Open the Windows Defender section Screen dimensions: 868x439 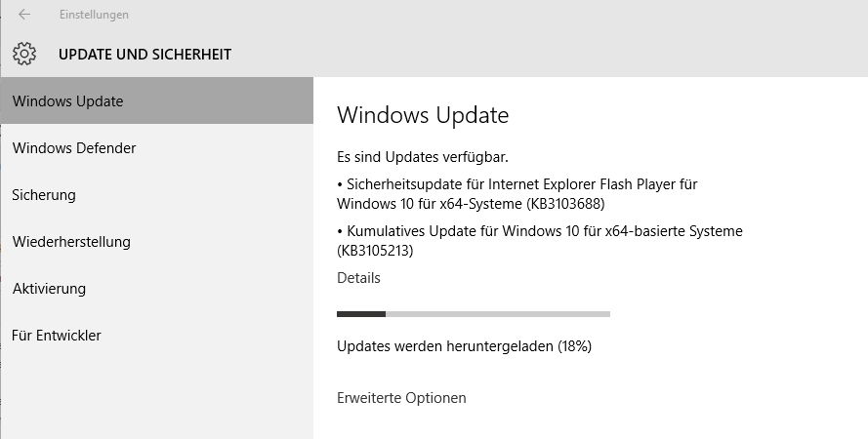(x=156, y=147)
